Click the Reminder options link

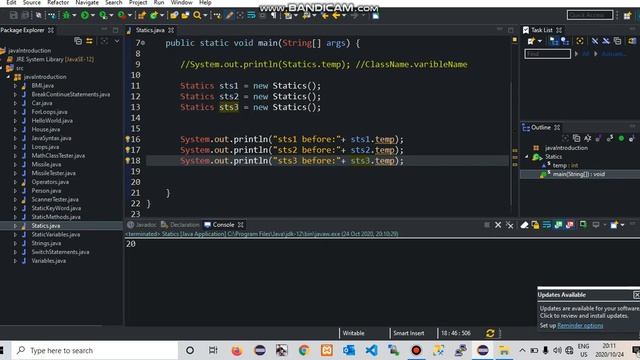tap(580, 326)
